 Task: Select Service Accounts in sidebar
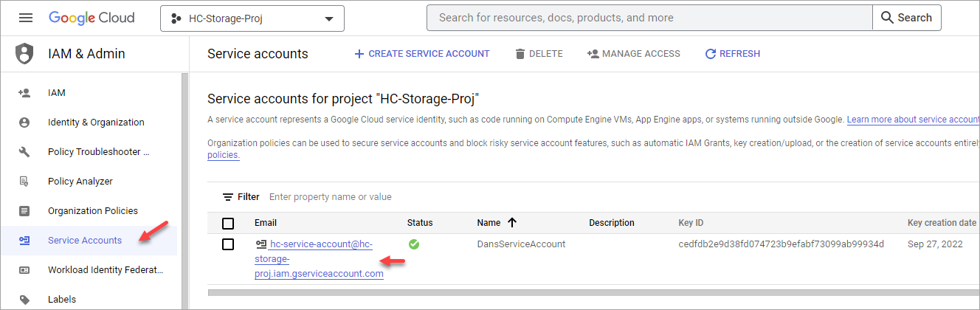[x=85, y=241]
